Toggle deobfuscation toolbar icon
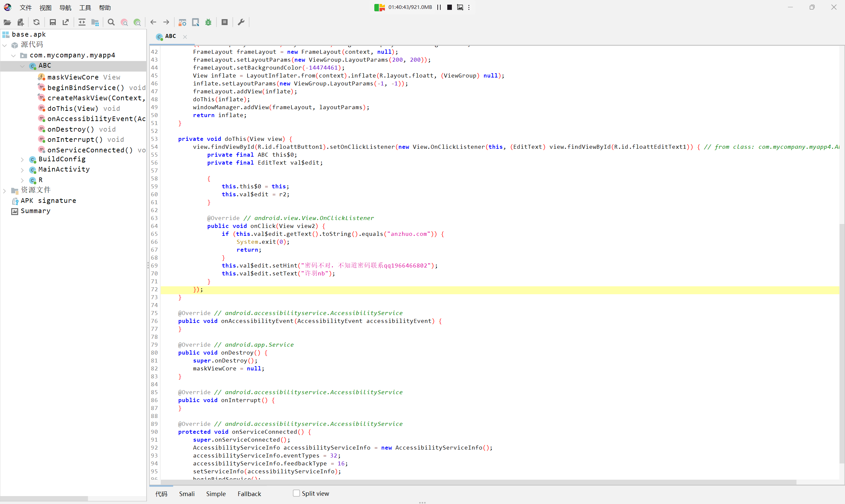845x504 pixels. click(x=183, y=22)
